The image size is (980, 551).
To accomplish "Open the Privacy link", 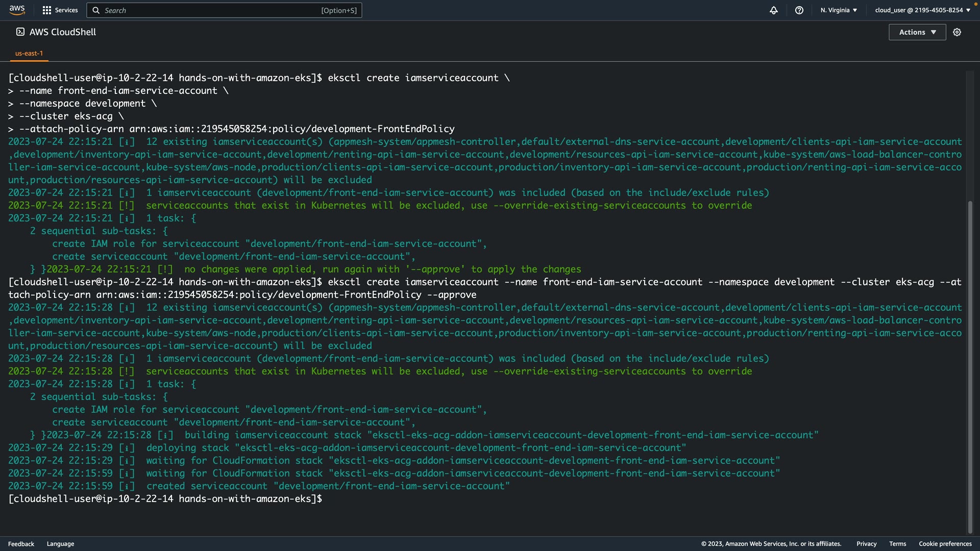I will click(x=866, y=544).
